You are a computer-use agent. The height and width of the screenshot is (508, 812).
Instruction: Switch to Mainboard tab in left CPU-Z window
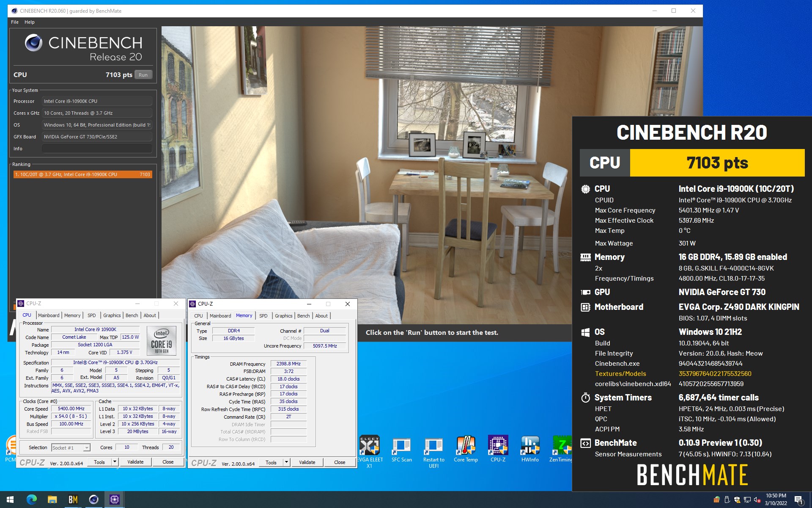coord(49,315)
